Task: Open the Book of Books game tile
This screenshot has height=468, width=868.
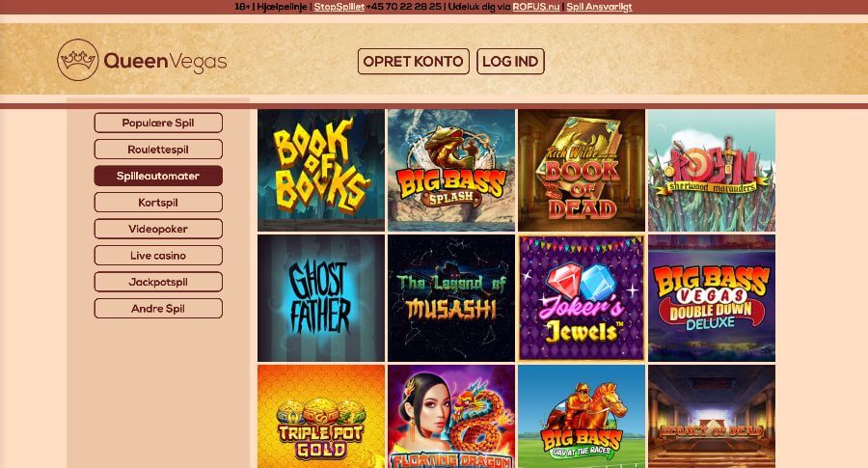Action: (321, 170)
